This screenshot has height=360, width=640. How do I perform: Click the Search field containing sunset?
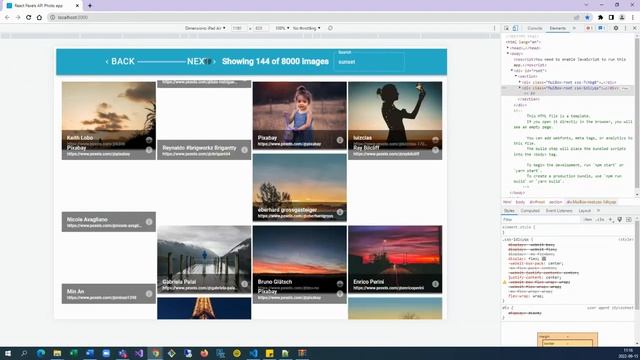[369, 62]
